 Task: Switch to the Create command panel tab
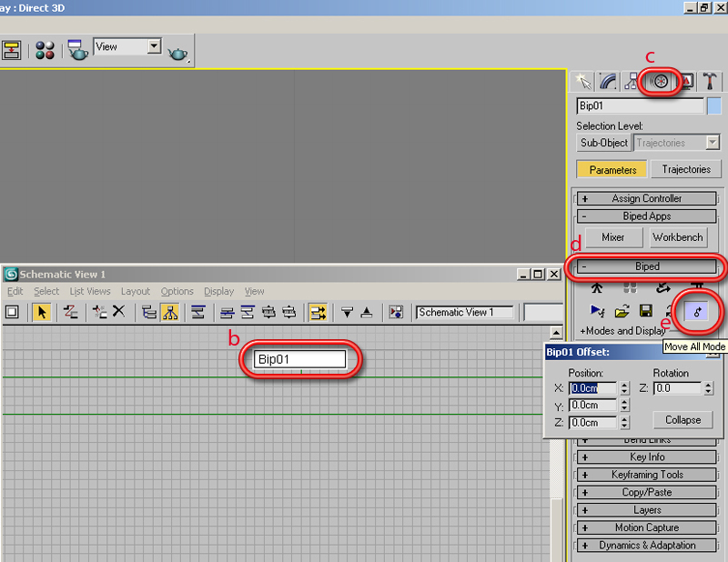(582, 82)
